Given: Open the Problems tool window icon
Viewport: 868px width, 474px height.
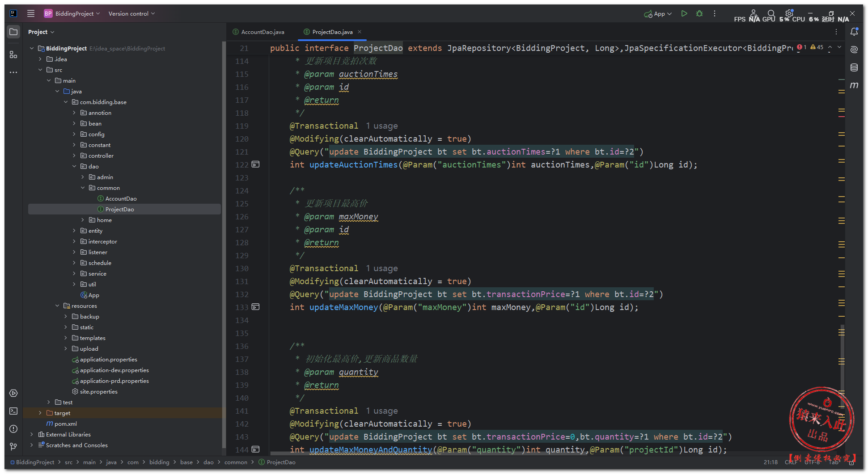Looking at the screenshot, I should (x=13, y=429).
